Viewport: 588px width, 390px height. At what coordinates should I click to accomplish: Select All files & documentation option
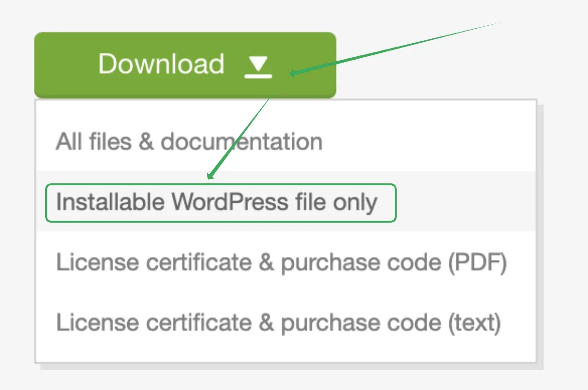point(286,142)
